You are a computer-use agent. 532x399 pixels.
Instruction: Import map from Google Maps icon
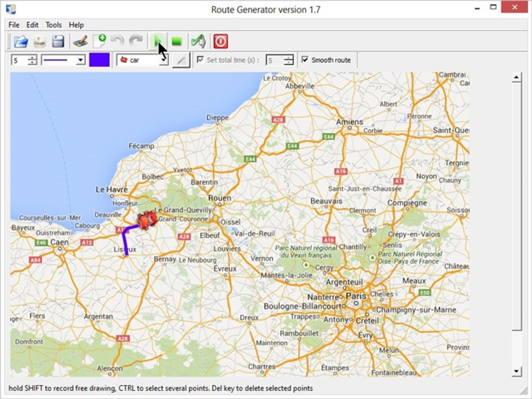(x=40, y=41)
